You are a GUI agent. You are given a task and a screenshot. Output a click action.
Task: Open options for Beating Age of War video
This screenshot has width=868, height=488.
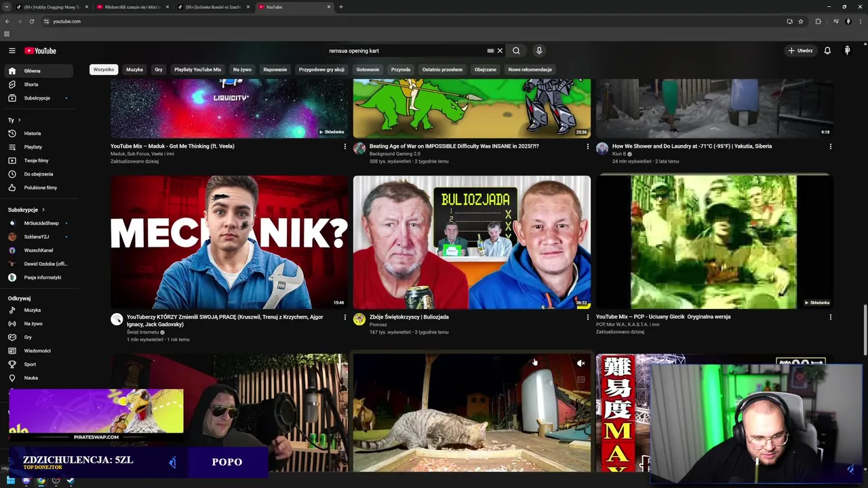[588, 146]
